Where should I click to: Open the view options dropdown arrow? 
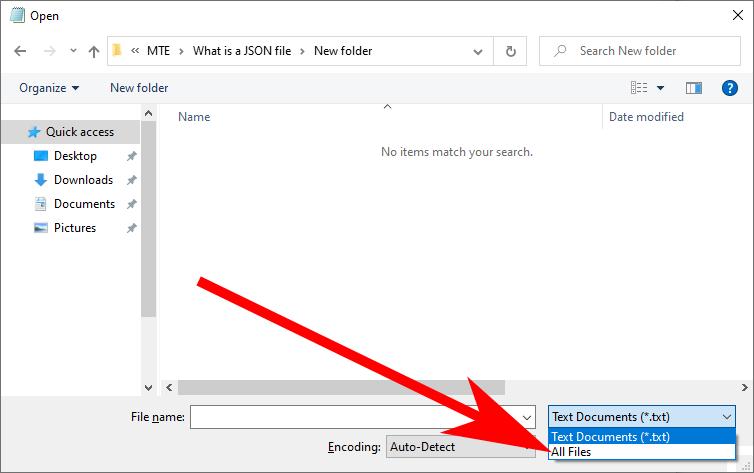[661, 88]
